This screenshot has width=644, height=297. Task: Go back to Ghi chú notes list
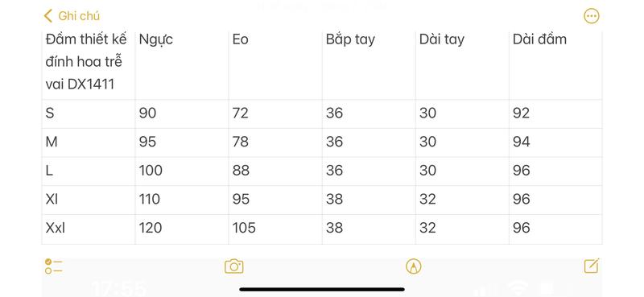72,16
